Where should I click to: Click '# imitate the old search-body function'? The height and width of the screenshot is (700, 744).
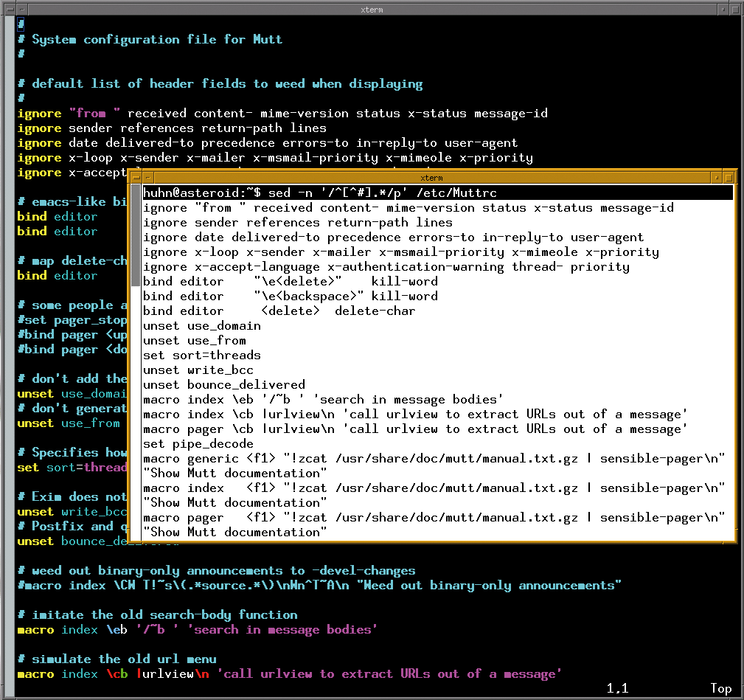point(158,615)
